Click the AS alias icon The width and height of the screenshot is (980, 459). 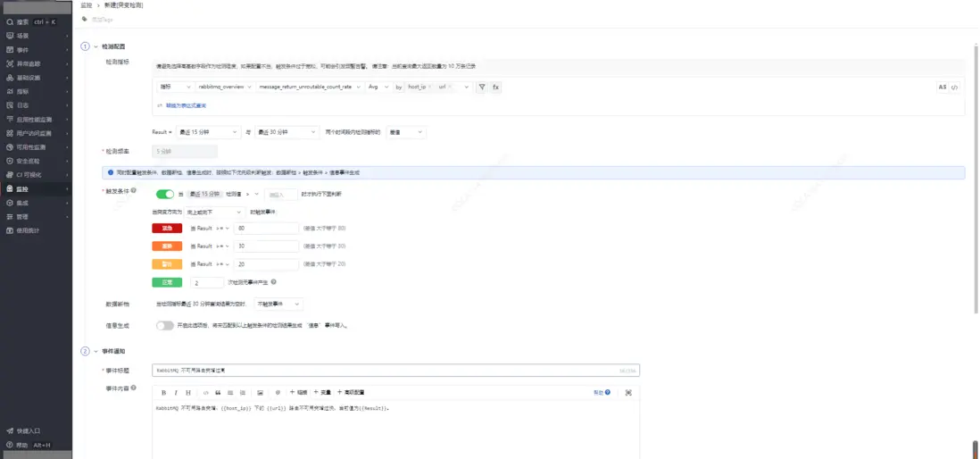tap(942, 87)
